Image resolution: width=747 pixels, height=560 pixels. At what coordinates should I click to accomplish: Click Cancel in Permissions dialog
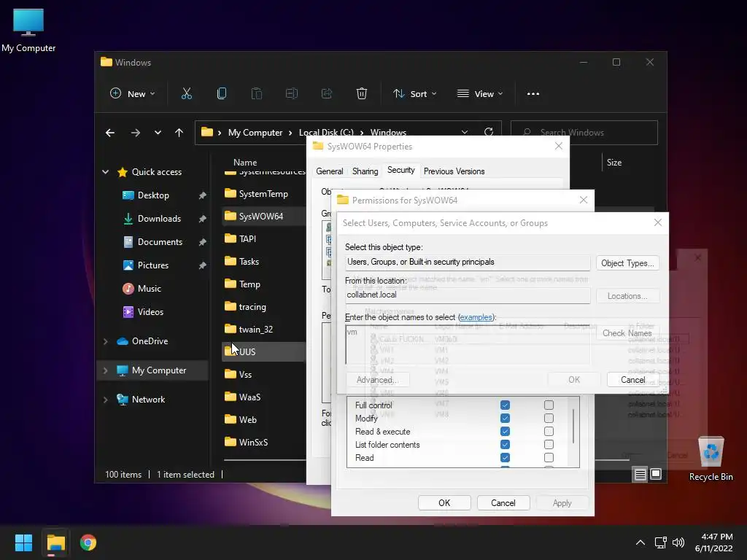pos(503,503)
